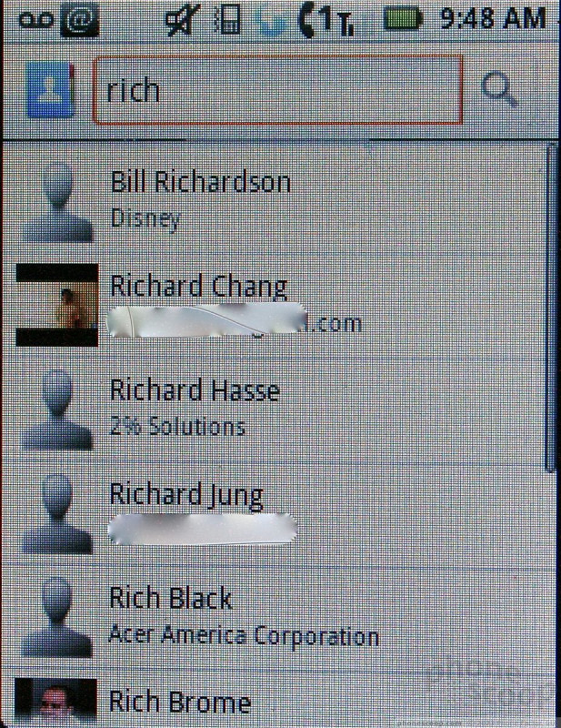Open the voicemail status bar icon
This screenshot has height=728, width=561.
point(35,19)
